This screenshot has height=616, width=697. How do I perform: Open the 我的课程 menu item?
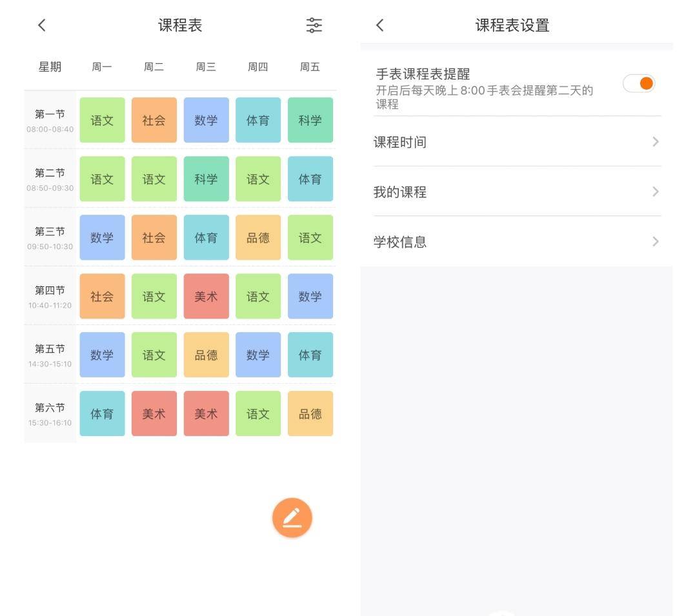click(400, 192)
